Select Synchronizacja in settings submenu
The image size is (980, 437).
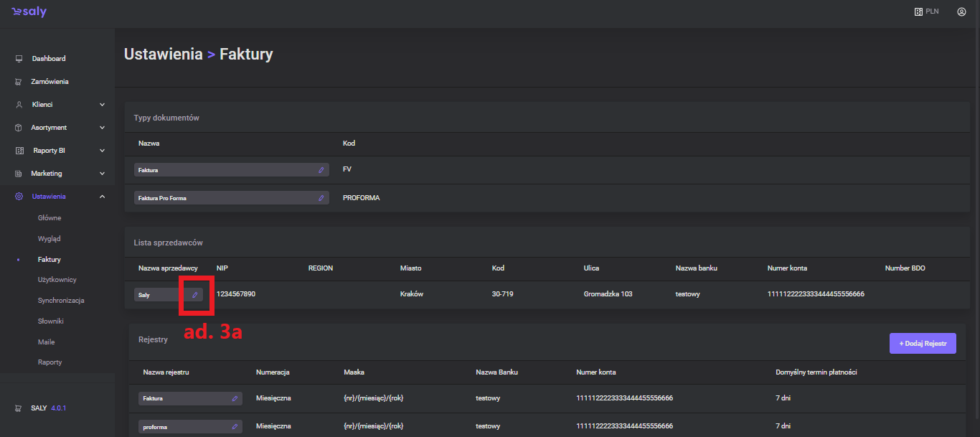click(x=61, y=301)
